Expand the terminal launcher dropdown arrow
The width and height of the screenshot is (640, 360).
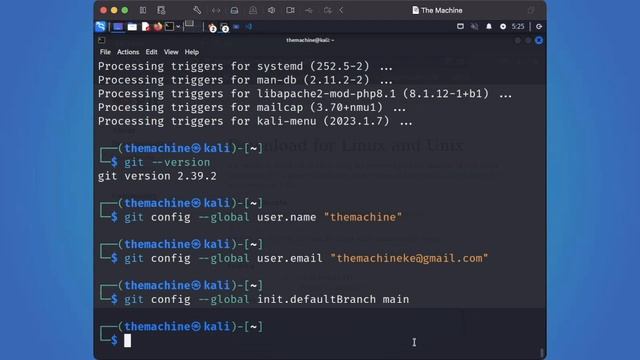tap(178, 27)
